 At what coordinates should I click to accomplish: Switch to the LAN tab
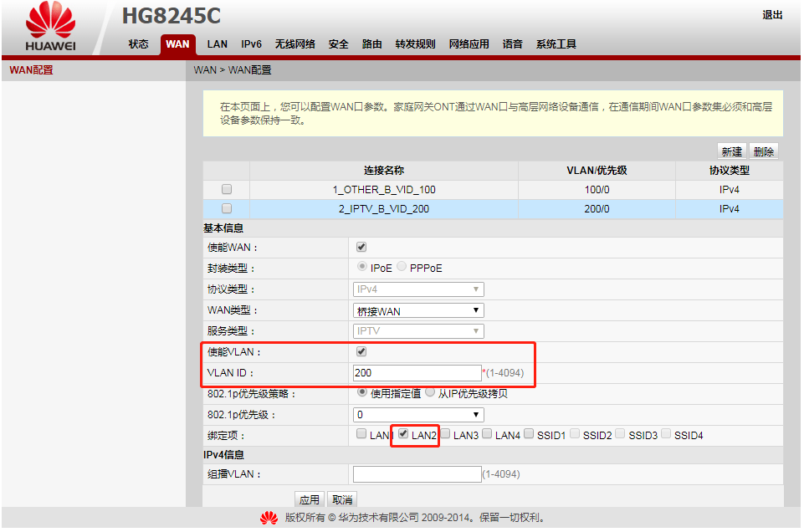click(x=217, y=44)
